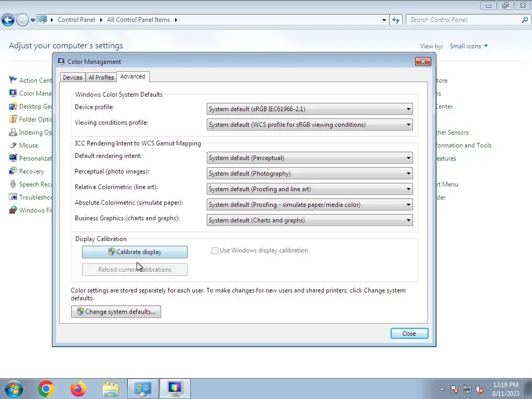Viewport: 532px width, 399px height.
Task: Click the Indexing Options icon
Action: tap(13, 132)
